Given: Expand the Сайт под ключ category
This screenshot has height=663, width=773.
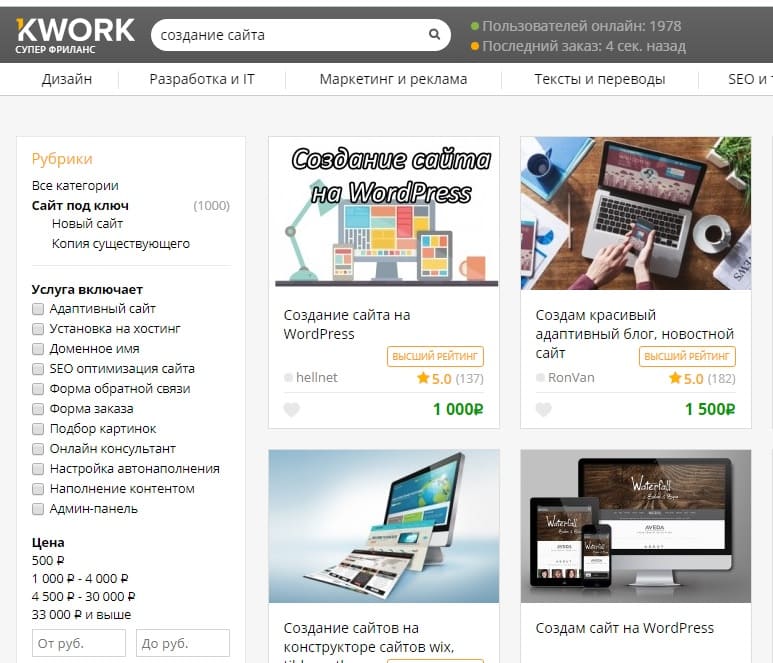Looking at the screenshot, I should click(x=80, y=206).
